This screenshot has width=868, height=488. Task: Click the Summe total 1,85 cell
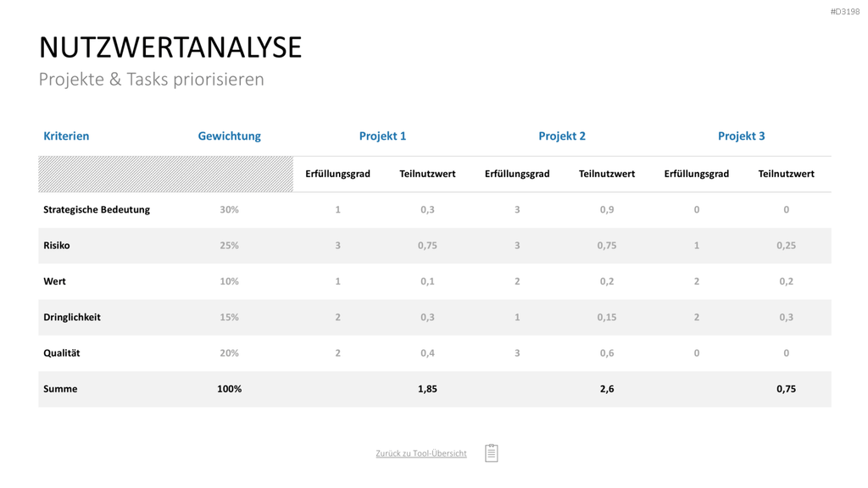coord(427,389)
